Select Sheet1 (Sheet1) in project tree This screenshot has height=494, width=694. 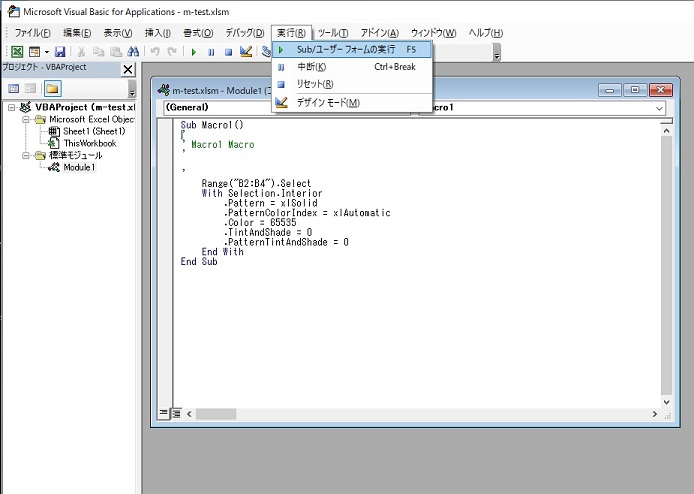tap(94, 131)
